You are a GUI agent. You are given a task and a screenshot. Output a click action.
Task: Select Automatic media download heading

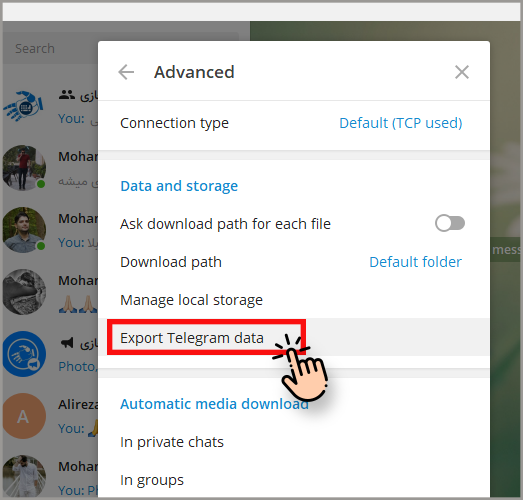click(214, 404)
